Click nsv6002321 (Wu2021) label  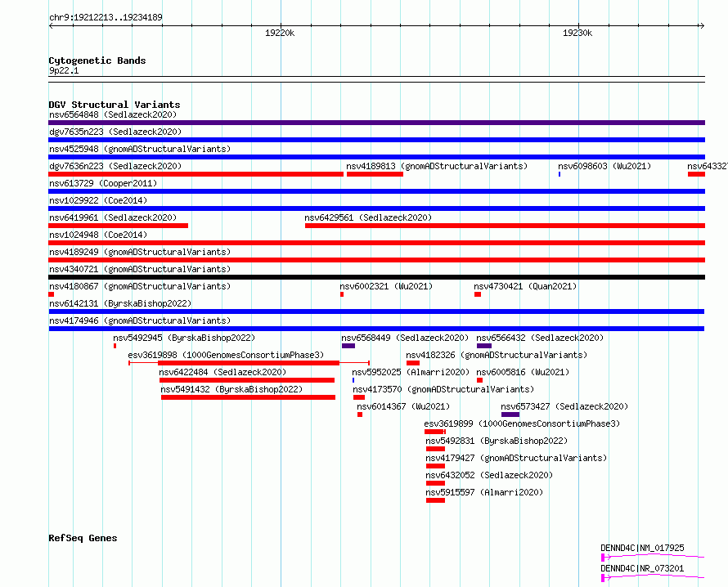point(386,286)
